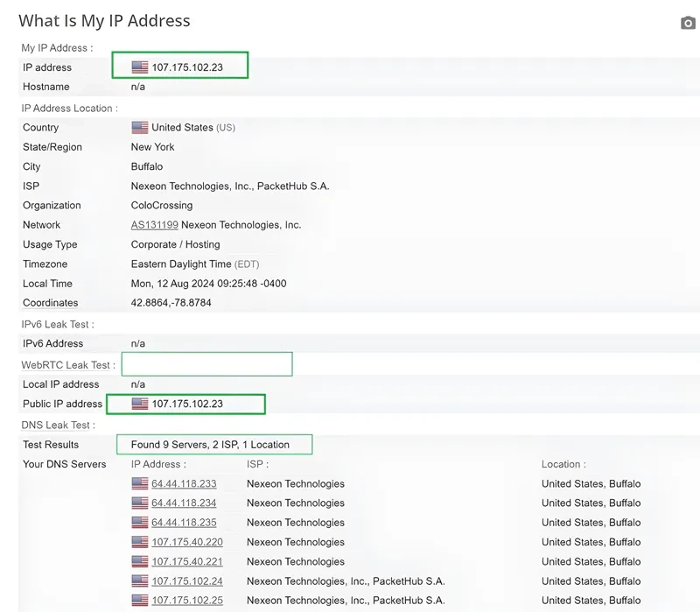Open the AS131199 network link

[154, 225]
